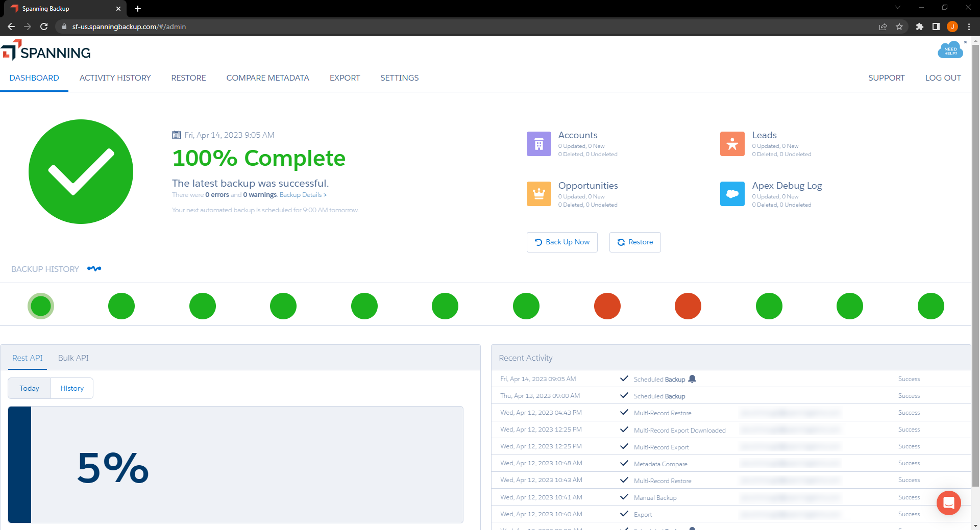
Task: Open the Need Help cloud icon
Action: point(950,51)
